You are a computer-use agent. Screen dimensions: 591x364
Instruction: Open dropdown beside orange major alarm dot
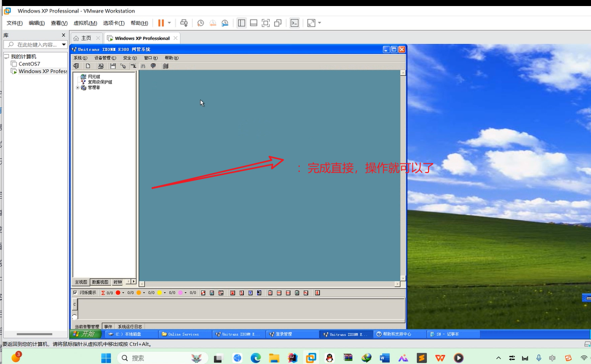[144, 293]
